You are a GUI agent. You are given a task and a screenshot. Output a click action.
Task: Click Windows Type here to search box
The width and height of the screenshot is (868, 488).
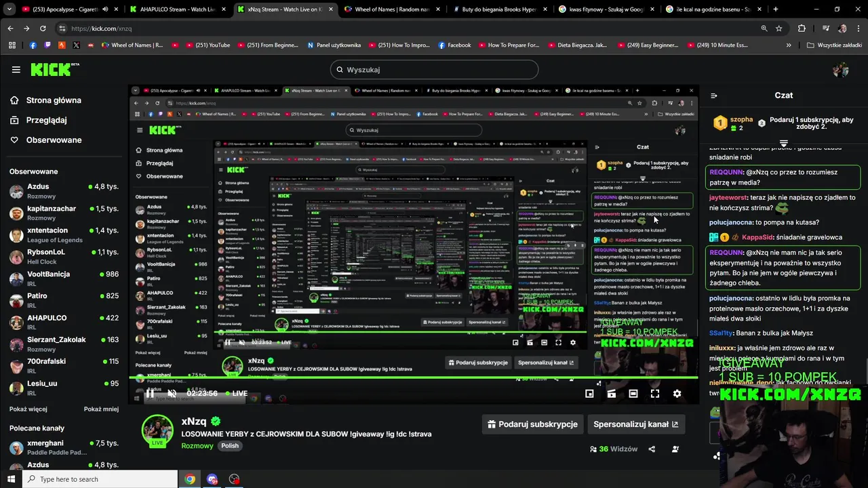coord(99,479)
